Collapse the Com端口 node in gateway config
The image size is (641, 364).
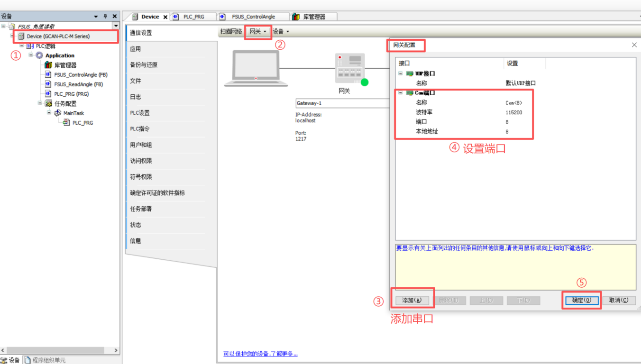tap(401, 93)
